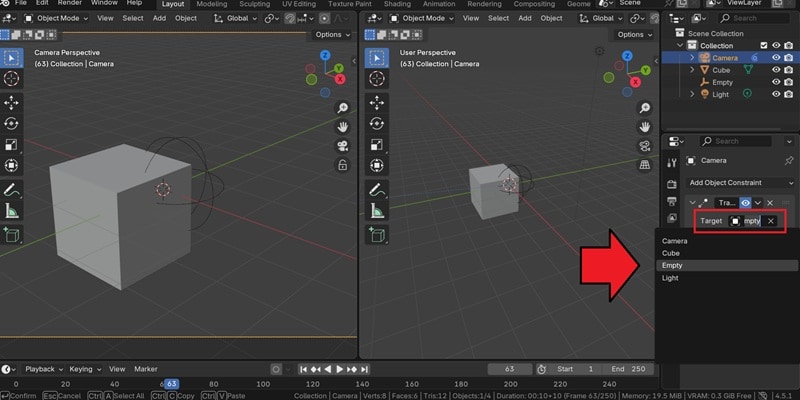Switch to the Sculpting workspace tab
This screenshot has width=800, height=400.
255,4
